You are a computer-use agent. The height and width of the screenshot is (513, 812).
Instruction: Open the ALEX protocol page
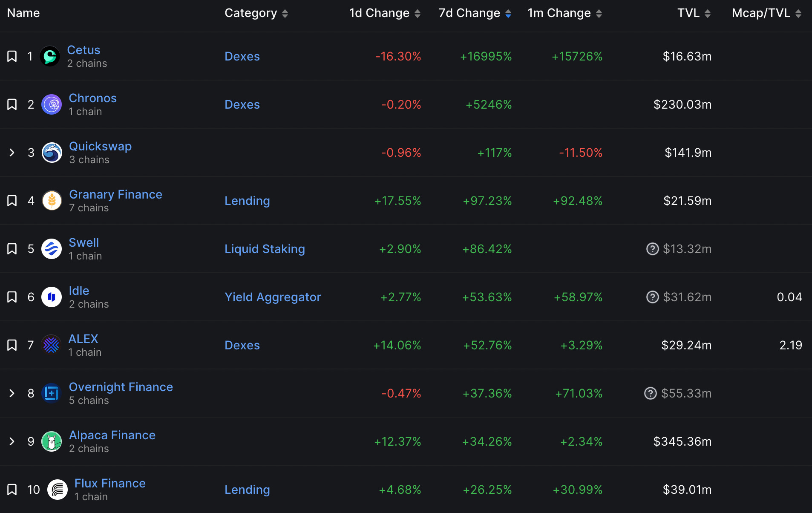point(84,339)
